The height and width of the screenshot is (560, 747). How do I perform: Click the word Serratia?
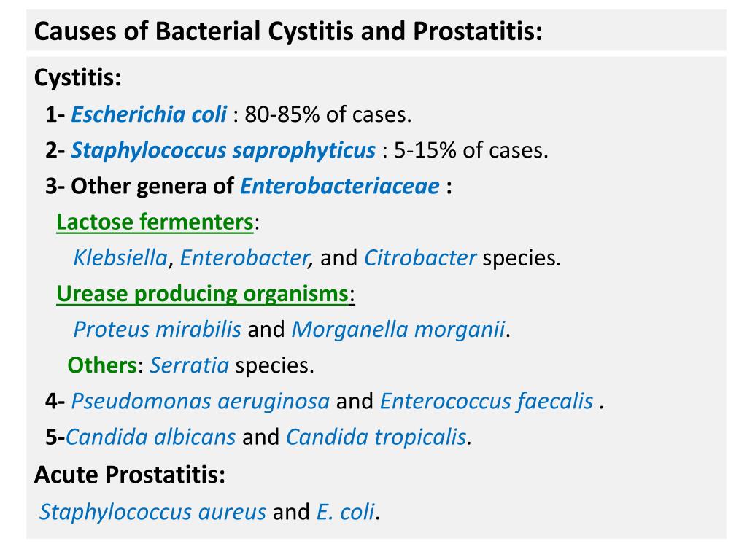189,365
